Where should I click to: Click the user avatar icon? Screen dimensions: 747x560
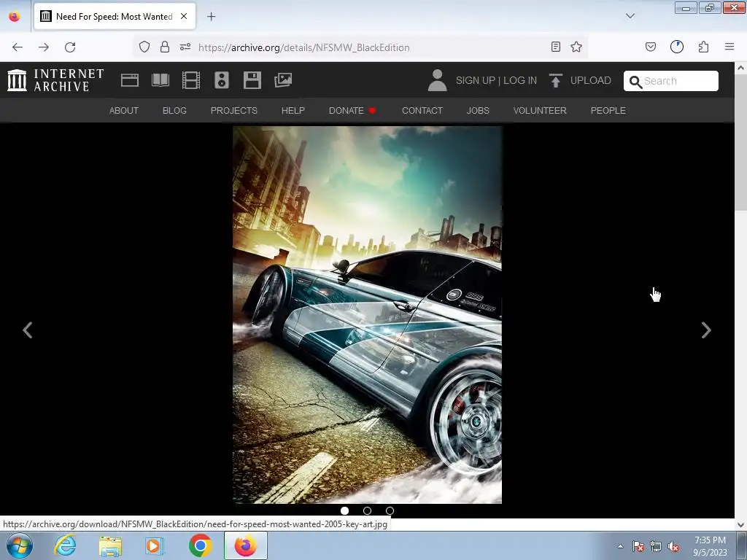click(438, 80)
